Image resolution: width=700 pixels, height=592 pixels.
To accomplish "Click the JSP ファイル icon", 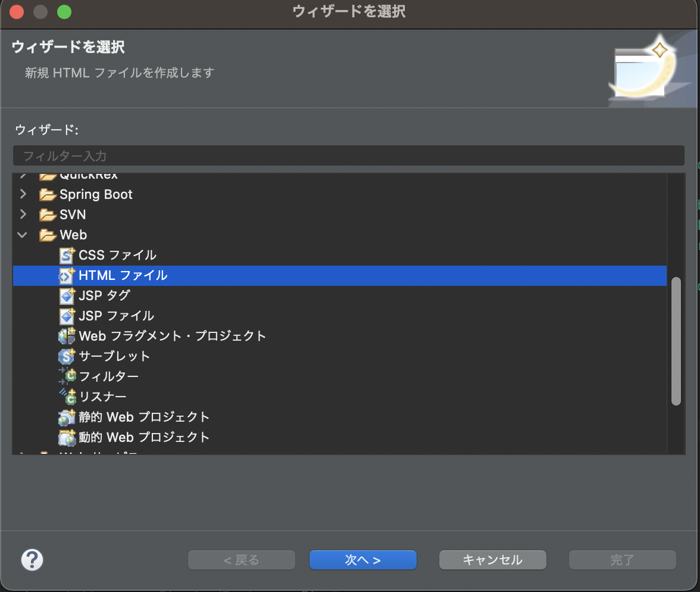I will pyautogui.click(x=66, y=316).
